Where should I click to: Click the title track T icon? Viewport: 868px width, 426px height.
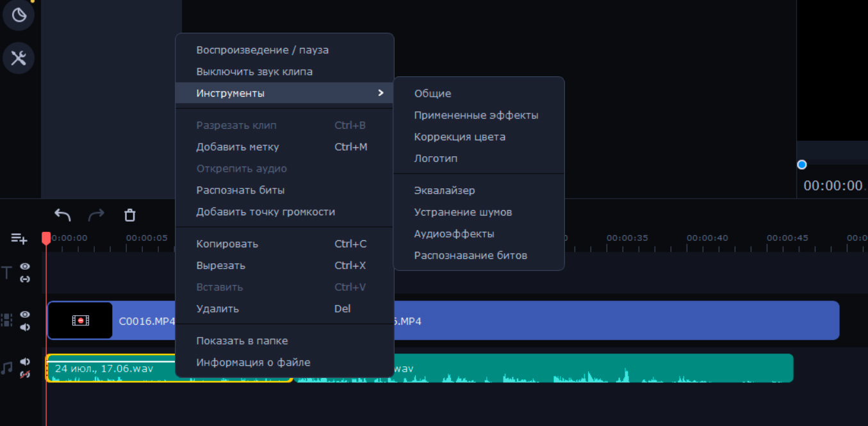7,273
